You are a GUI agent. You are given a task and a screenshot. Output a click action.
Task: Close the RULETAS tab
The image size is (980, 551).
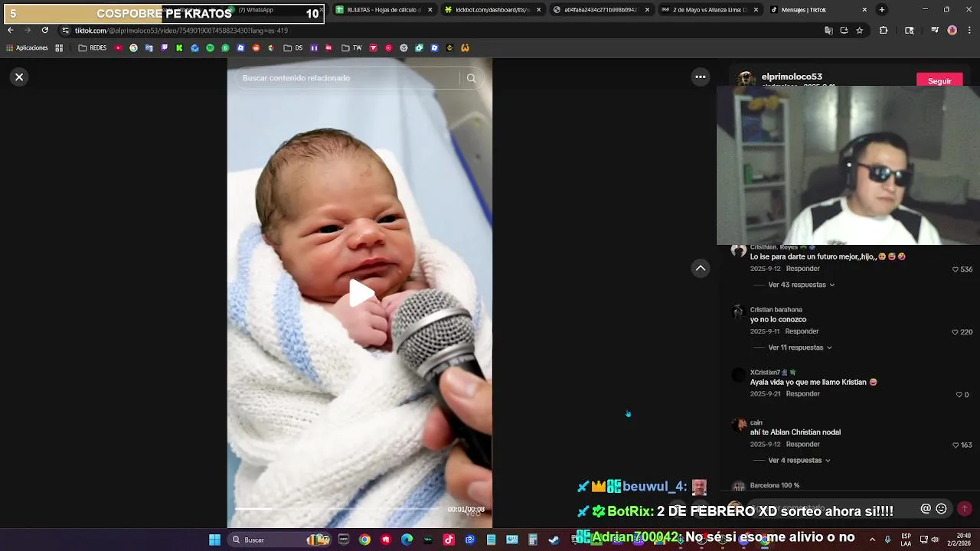coord(430,10)
